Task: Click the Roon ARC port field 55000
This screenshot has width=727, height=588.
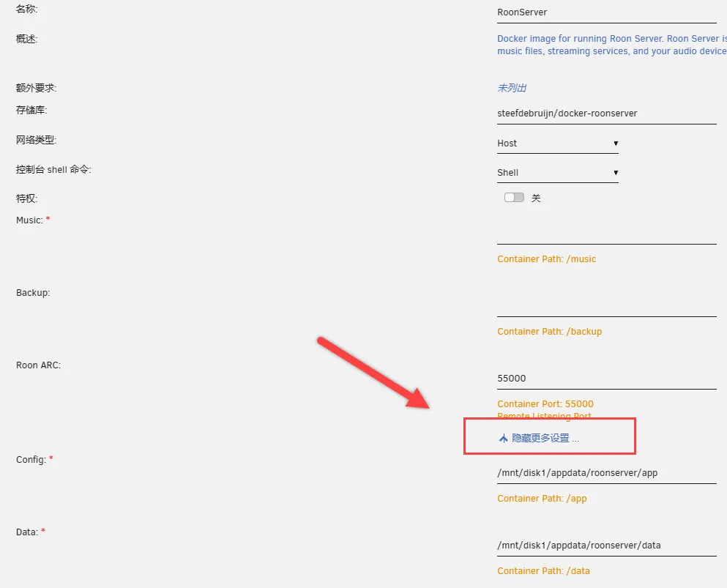Action: (x=606, y=379)
